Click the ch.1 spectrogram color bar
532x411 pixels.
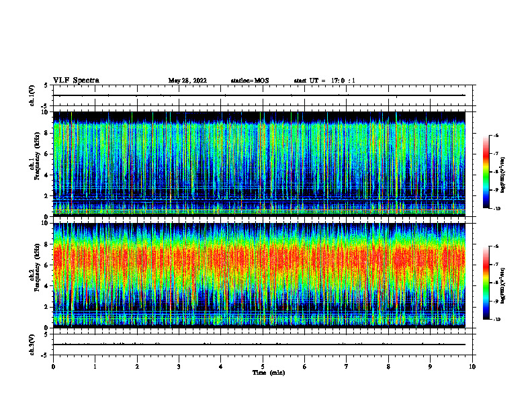click(486, 172)
